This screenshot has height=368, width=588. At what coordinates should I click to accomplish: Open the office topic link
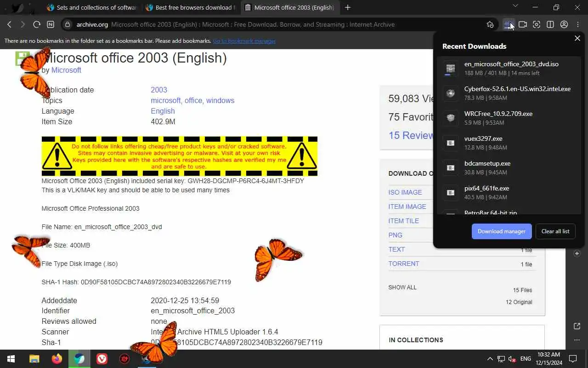(x=193, y=100)
